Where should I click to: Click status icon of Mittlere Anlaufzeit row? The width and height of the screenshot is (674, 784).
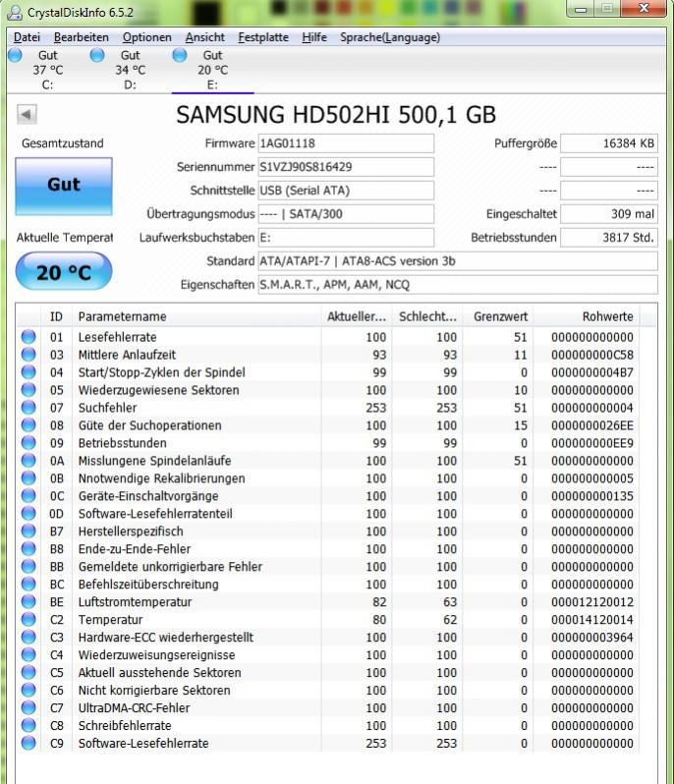[28, 354]
